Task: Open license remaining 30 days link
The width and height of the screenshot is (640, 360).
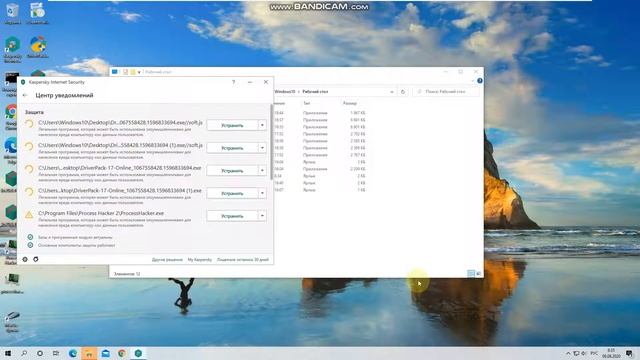Action: (243, 260)
